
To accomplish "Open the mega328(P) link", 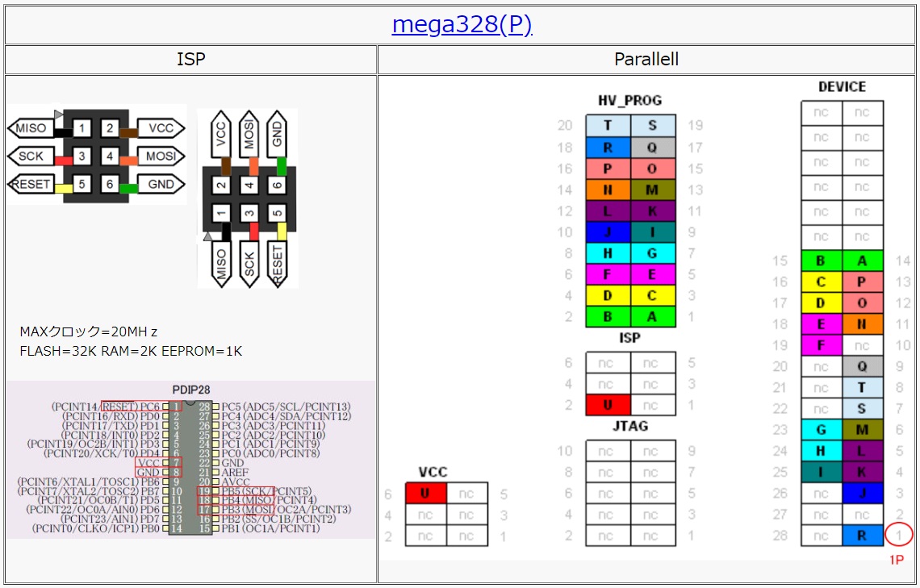I will coord(462,24).
